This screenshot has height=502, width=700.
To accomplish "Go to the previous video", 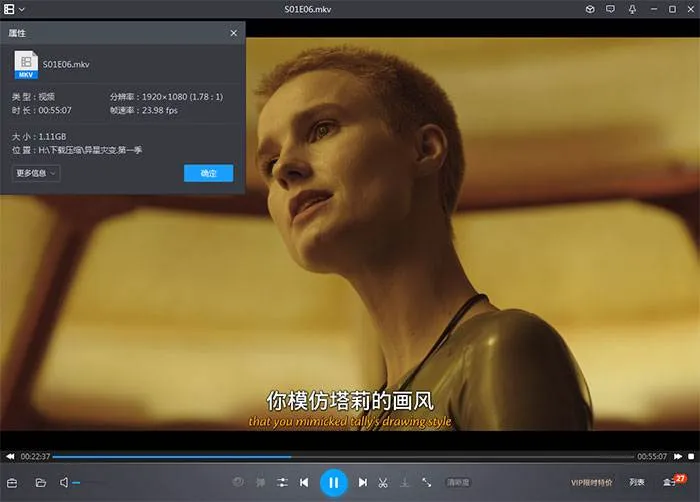I will pyautogui.click(x=304, y=483).
